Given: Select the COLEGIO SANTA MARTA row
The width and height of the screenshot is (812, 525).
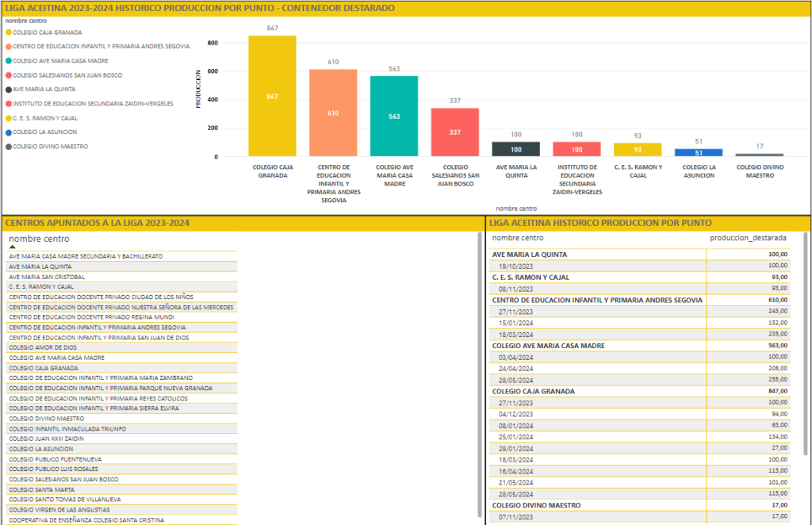Looking at the screenshot, I should pyautogui.click(x=122, y=490).
